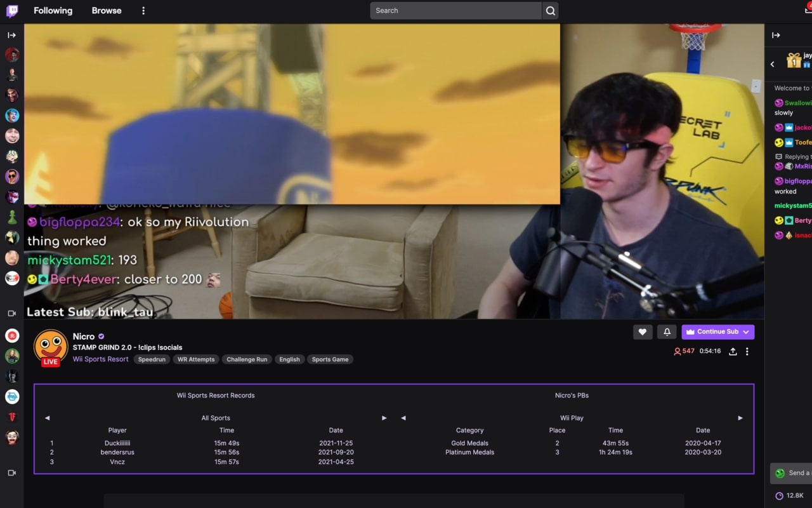Select the English tag

click(290, 359)
